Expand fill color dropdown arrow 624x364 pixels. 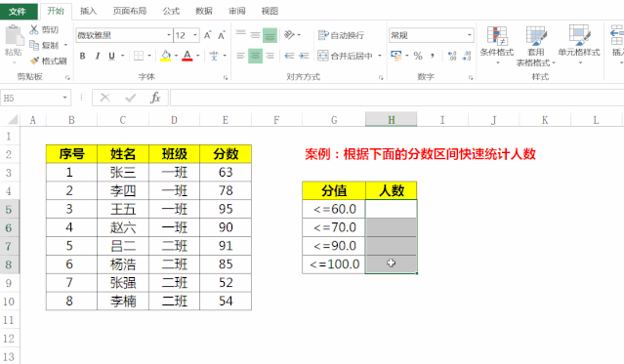176,56
